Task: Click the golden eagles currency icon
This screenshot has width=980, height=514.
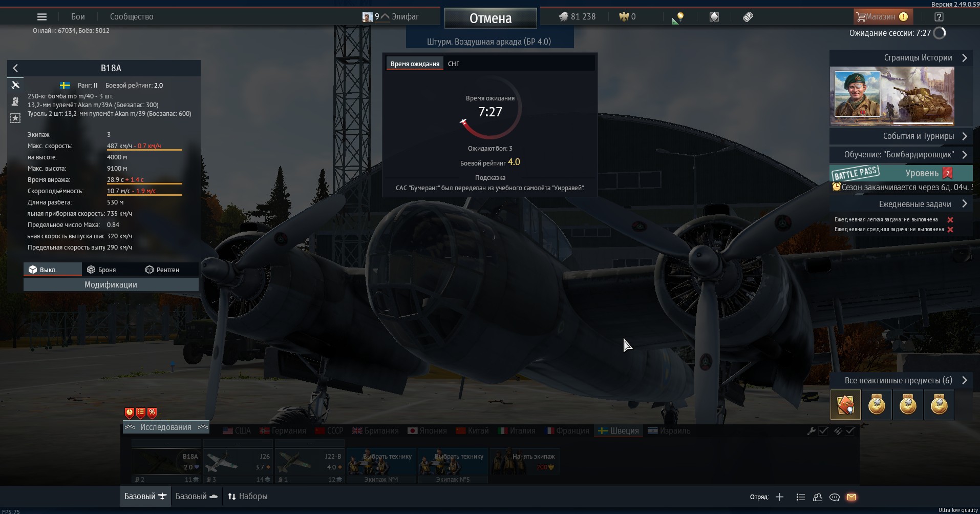Action: (624, 17)
